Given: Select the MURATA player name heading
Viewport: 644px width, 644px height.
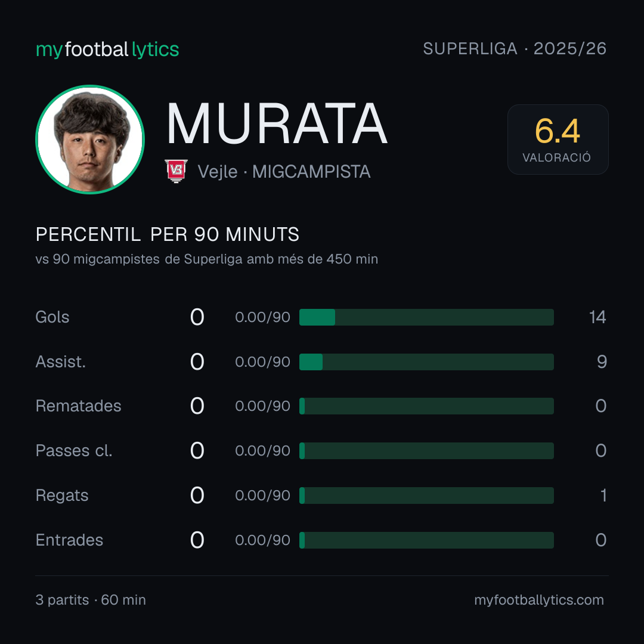Looking at the screenshot, I should pos(277,123).
